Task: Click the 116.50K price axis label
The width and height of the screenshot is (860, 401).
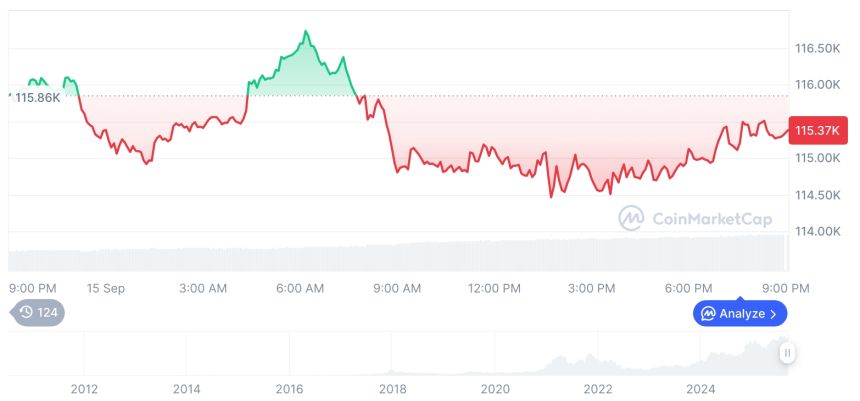Action: (x=816, y=48)
